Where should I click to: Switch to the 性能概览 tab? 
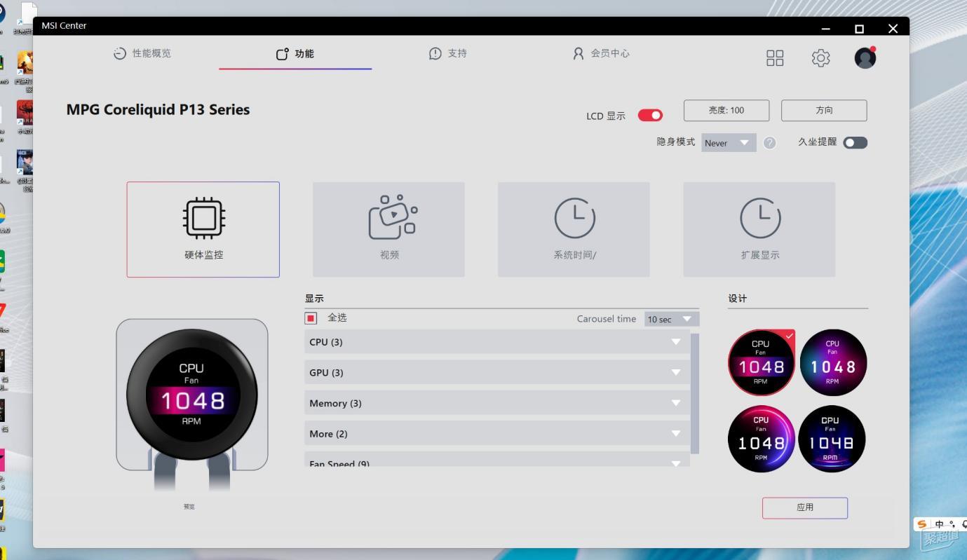point(142,53)
